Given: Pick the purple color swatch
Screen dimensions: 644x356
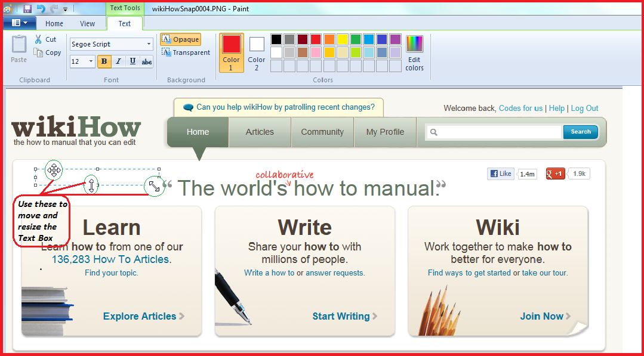Looking at the screenshot, I should pos(395,39).
